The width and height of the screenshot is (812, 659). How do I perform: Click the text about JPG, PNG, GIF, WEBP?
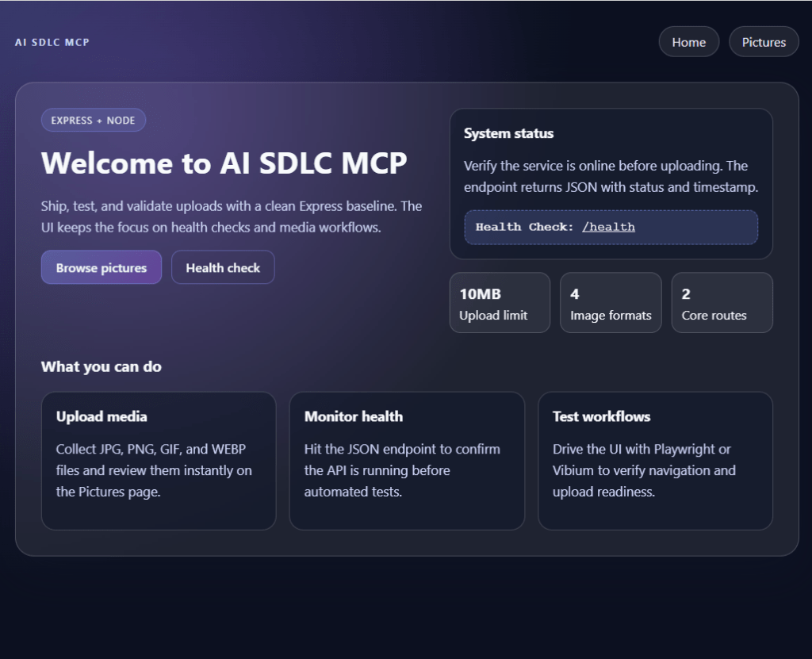(x=154, y=470)
